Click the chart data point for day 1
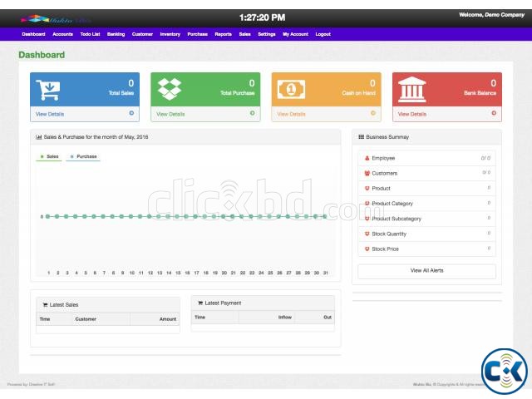Screen dimensions: 532x399 48,216
